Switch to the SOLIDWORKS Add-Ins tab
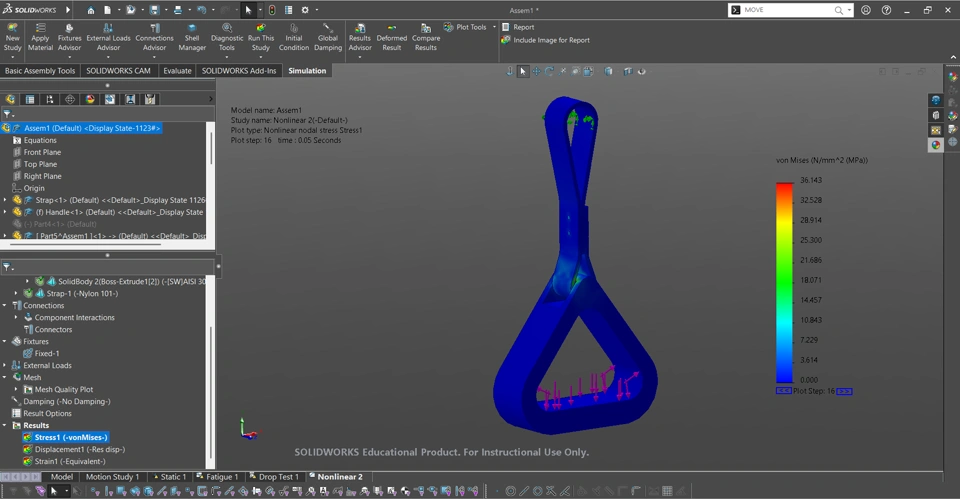 point(239,70)
